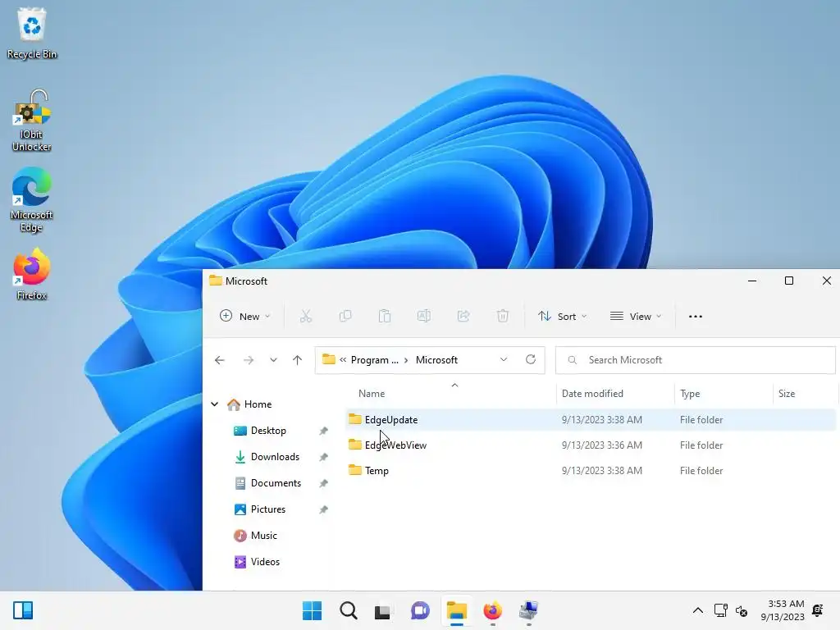
Task: Open the Windows Start button
Action: coord(312,610)
